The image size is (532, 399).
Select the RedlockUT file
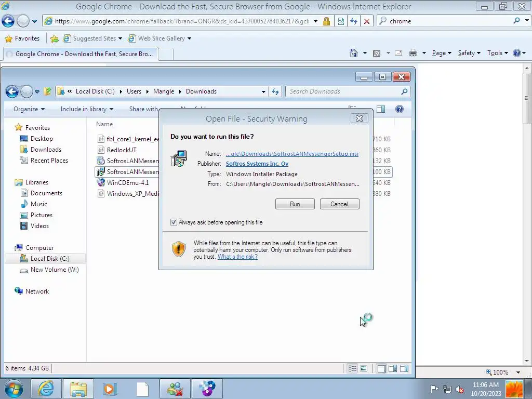tap(122, 150)
